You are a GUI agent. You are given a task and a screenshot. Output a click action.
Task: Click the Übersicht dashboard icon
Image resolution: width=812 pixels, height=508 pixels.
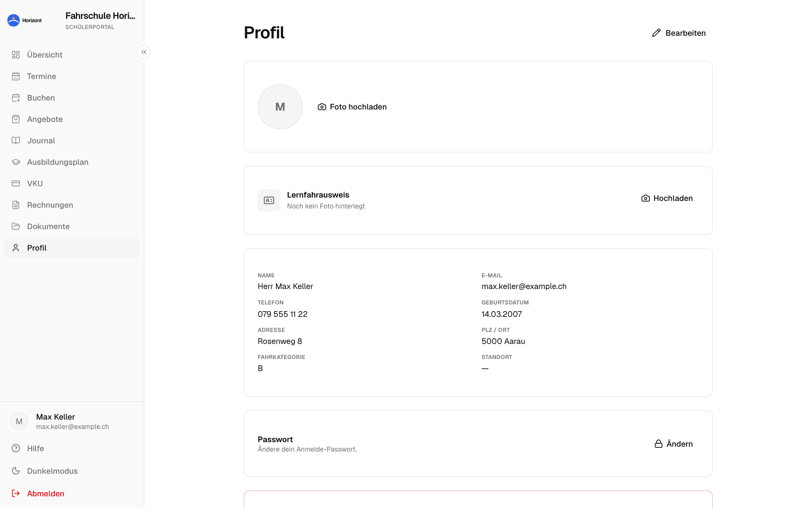pos(16,55)
